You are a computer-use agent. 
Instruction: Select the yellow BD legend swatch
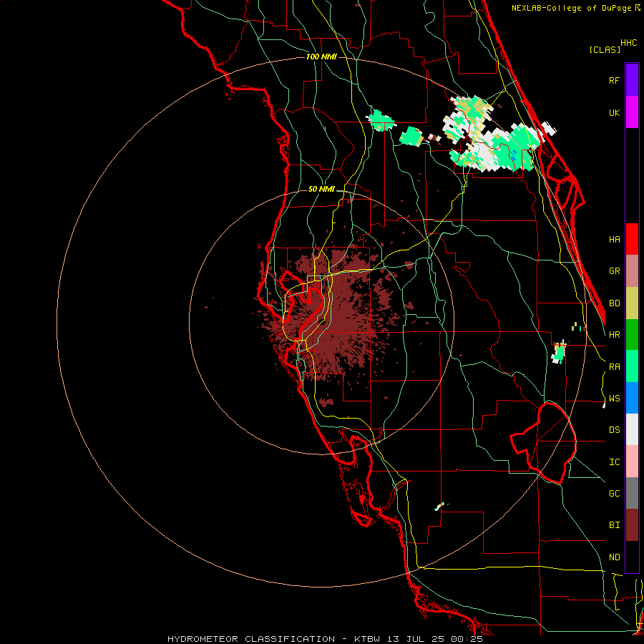[632, 303]
